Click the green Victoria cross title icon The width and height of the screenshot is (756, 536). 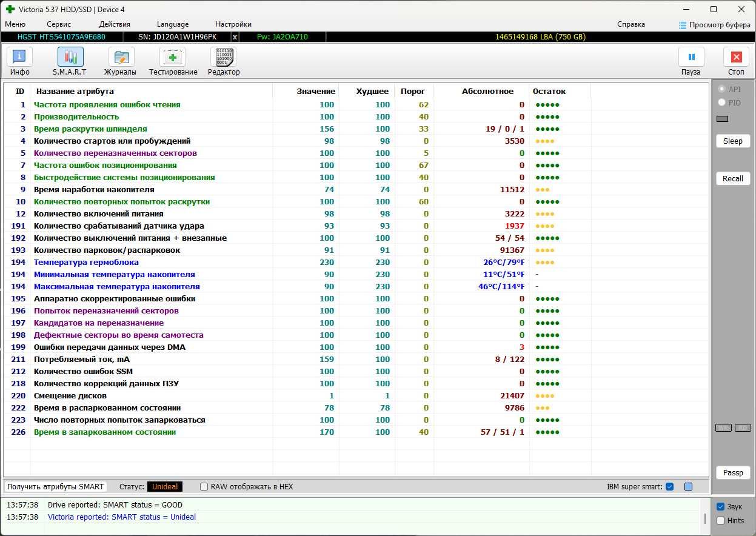coord(10,9)
